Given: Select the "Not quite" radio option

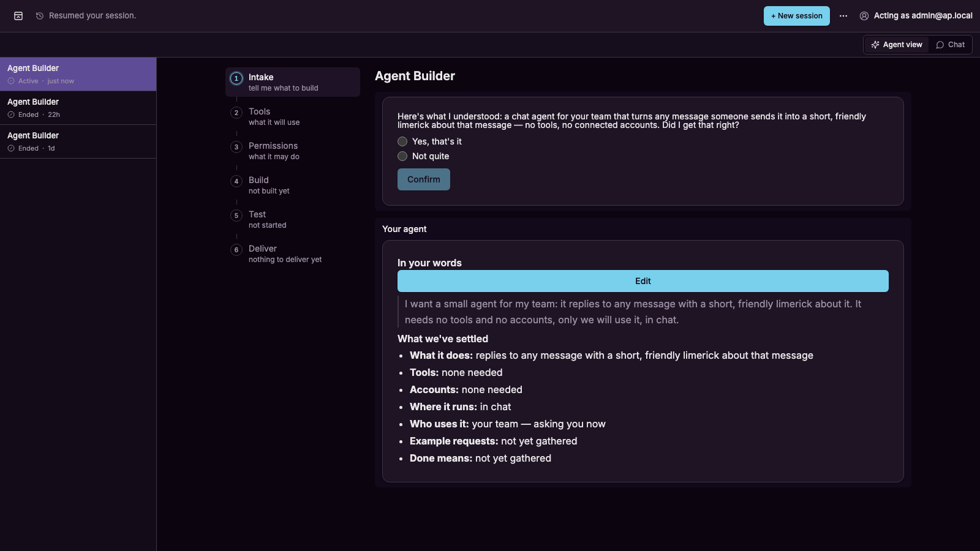Looking at the screenshot, I should (x=402, y=156).
